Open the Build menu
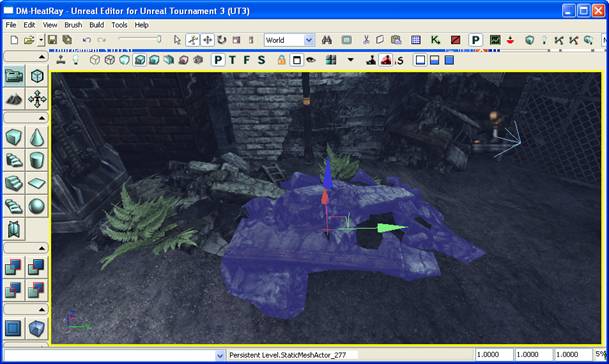 click(x=96, y=25)
